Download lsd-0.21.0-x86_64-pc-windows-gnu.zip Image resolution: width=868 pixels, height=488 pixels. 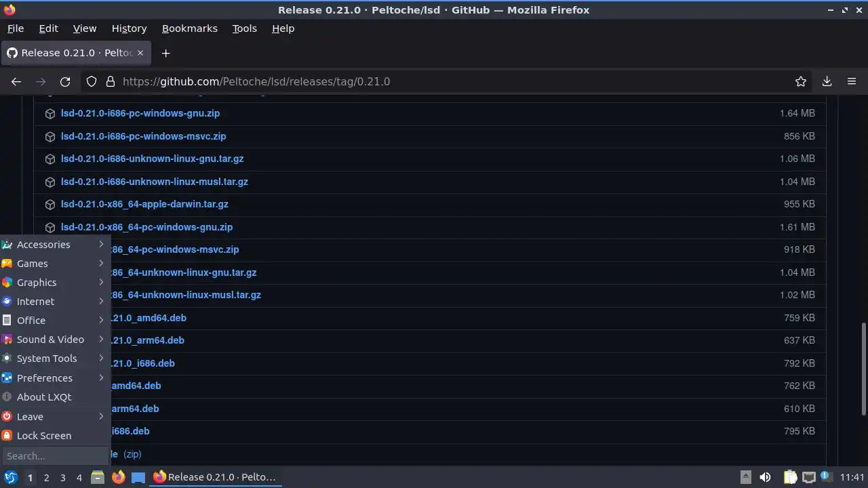pyautogui.click(x=147, y=227)
